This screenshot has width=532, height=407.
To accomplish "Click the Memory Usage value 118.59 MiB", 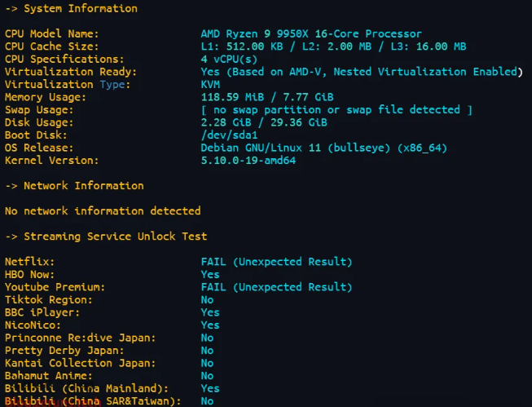I will click(232, 97).
